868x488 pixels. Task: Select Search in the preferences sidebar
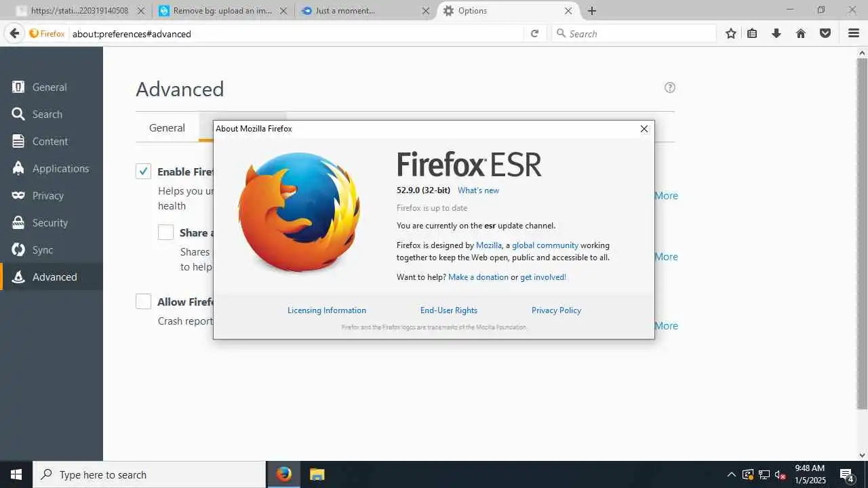click(52, 115)
